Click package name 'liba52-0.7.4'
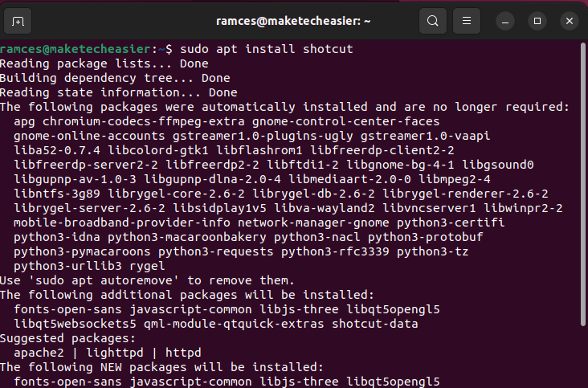This screenshot has height=388, width=588. click(x=57, y=150)
